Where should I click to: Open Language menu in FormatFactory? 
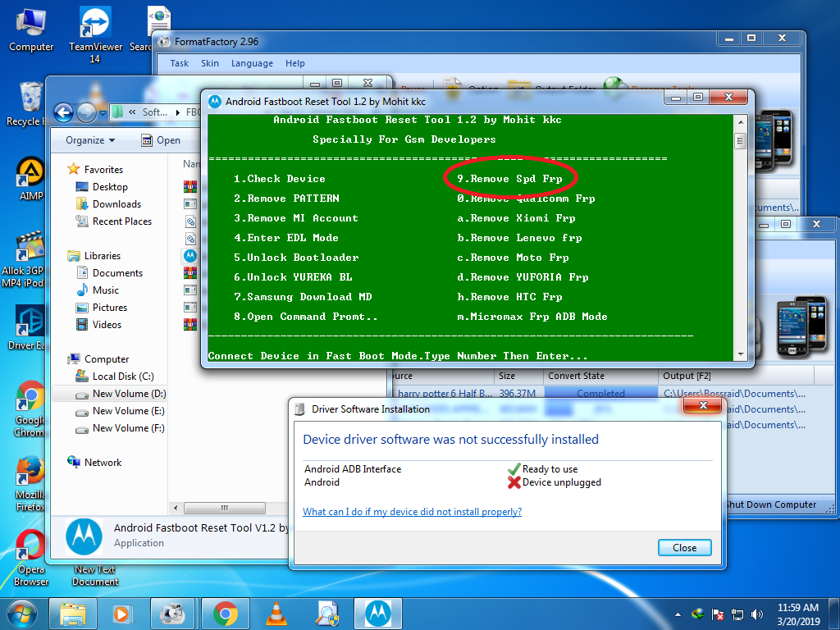tap(252, 63)
